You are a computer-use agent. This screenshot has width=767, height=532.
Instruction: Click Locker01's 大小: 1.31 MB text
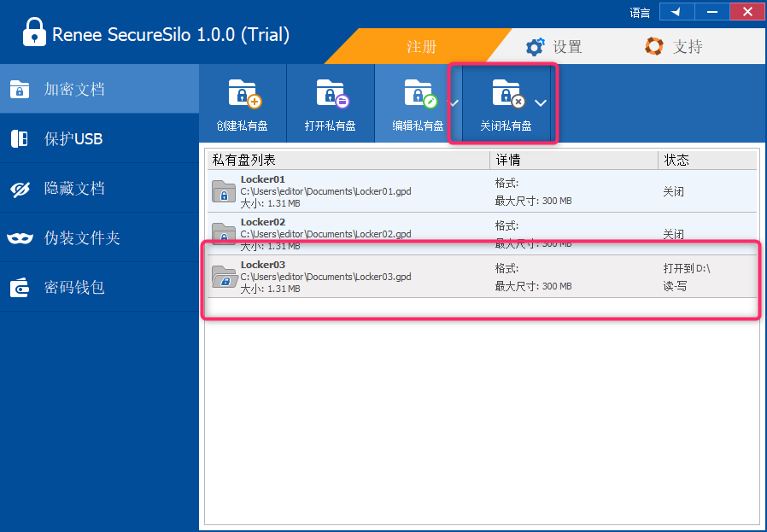click(x=271, y=203)
